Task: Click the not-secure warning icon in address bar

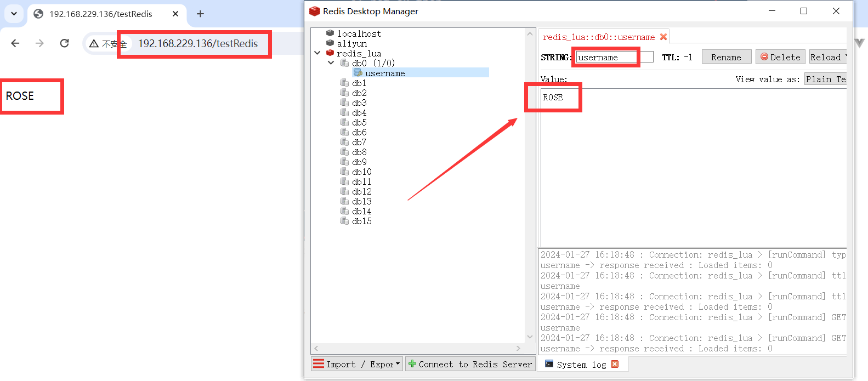Action: pyautogui.click(x=94, y=43)
